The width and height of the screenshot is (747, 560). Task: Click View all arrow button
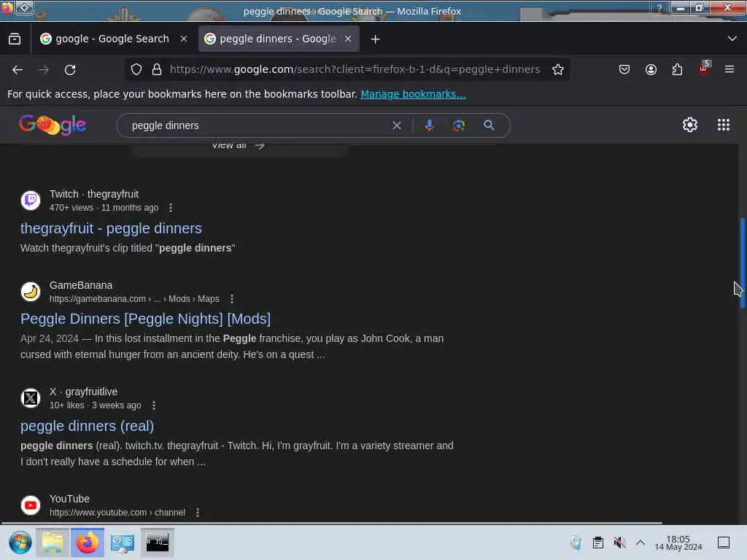click(238, 146)
